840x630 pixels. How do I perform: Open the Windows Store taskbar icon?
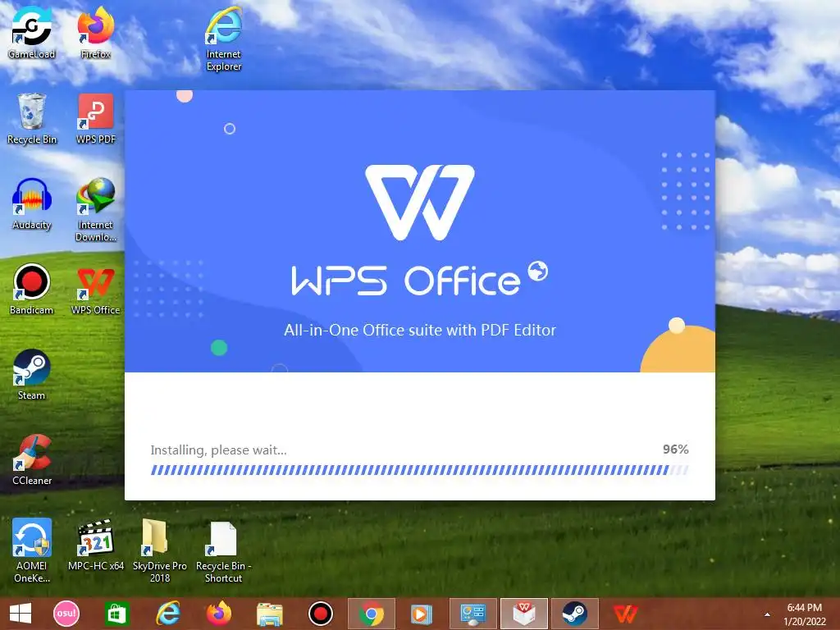116,614
